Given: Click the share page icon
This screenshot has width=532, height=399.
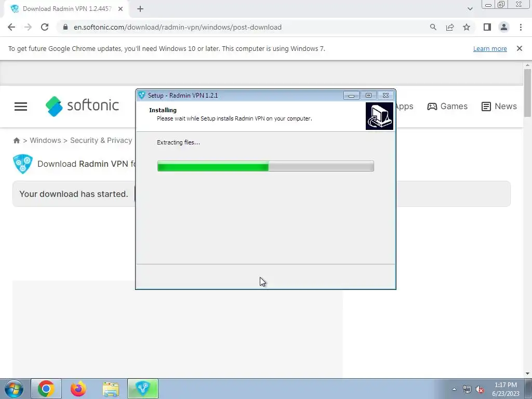Looking at the screenshot, I should (450, 27).
